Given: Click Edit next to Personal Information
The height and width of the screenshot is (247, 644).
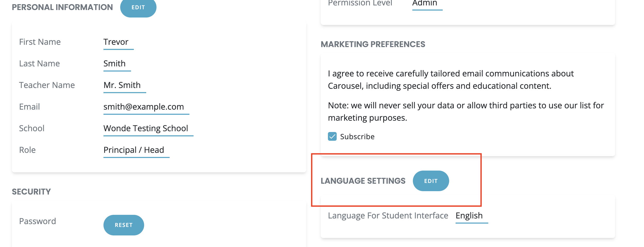Looking at the screenshot, I should coord(138,7).
